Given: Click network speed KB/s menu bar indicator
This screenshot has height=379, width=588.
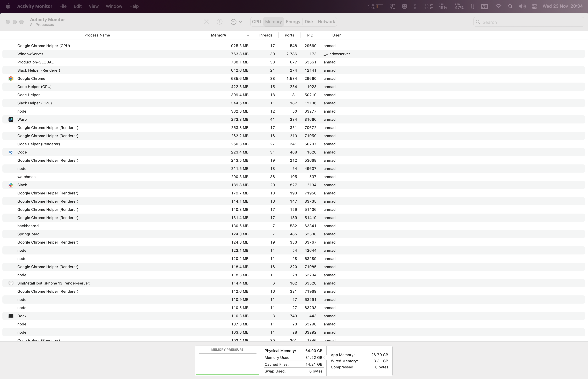Looking at the screenshot, I should point(429,6).
